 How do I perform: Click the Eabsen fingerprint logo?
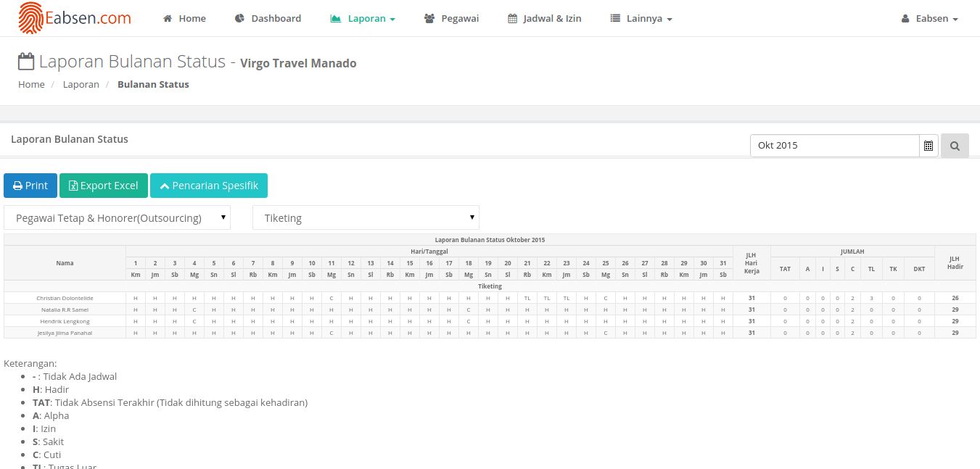coord(30,18)
